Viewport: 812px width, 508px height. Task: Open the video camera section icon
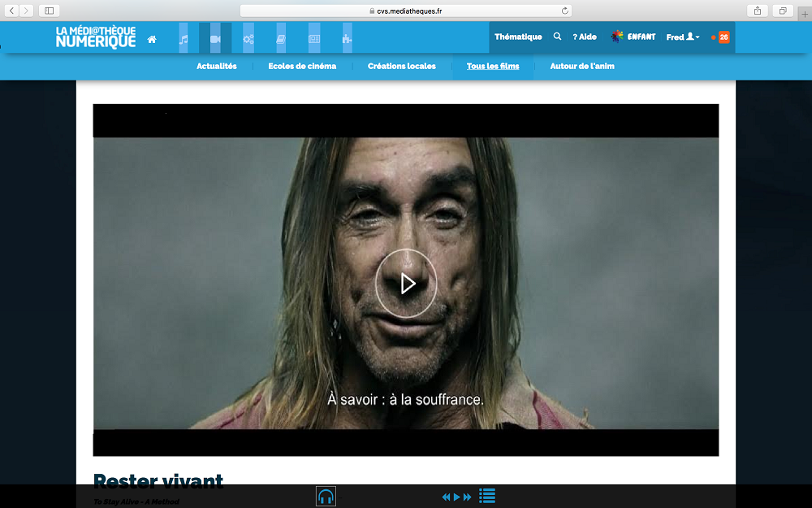(x=215, y=38)
